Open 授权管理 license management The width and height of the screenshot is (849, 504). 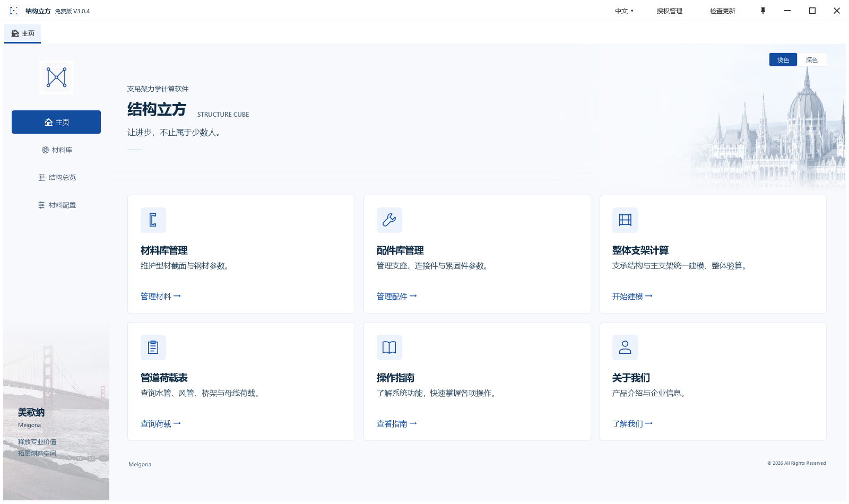click(670, 11)
